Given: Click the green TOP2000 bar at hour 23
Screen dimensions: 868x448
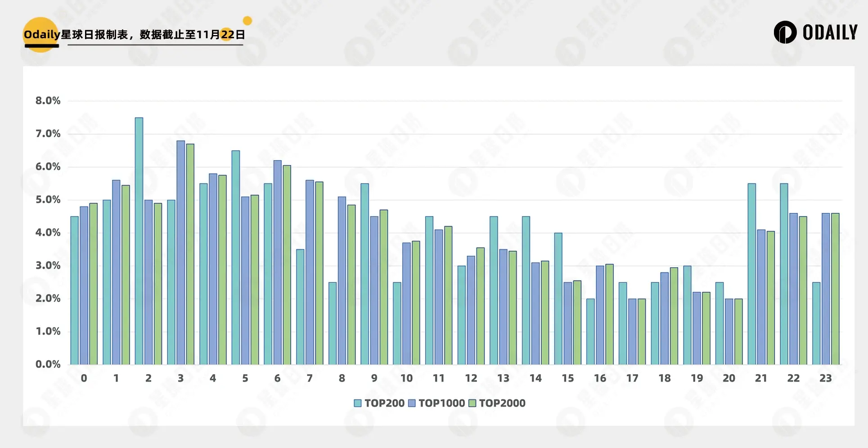Looking at the screenshot, I should point(835,288).
